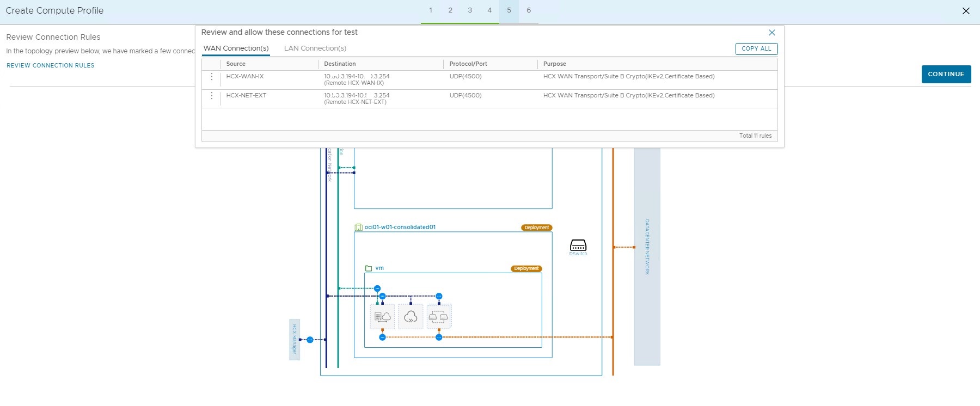Click the oci01-w01-consolidated01 cluster icon

click(359, 227)
